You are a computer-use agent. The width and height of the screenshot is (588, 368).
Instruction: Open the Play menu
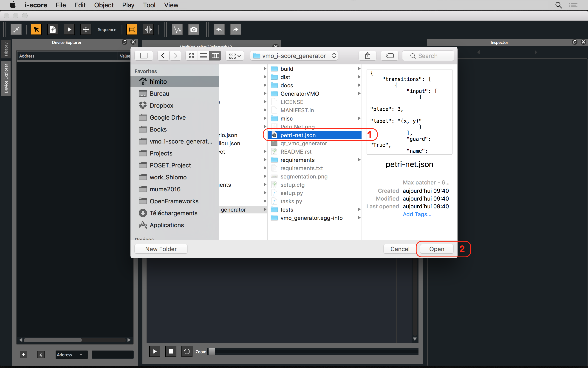128,5
